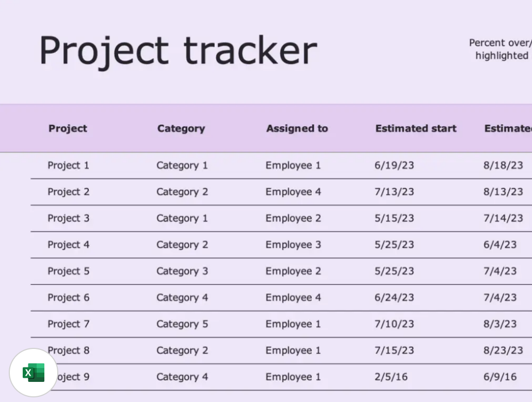This screenshot has height=402, width=532.
Task: Select Employee 3 cell
Action: click(293, 245)
